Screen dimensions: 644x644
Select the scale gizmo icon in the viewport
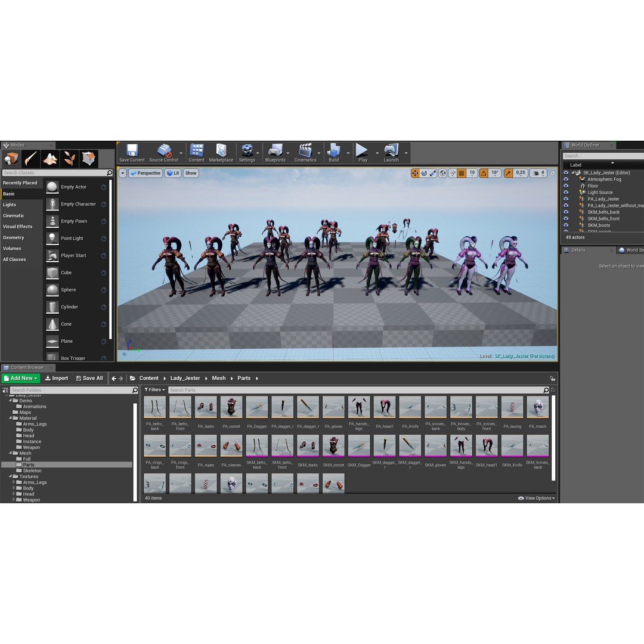pyautogui.click(x=433, y=174)
